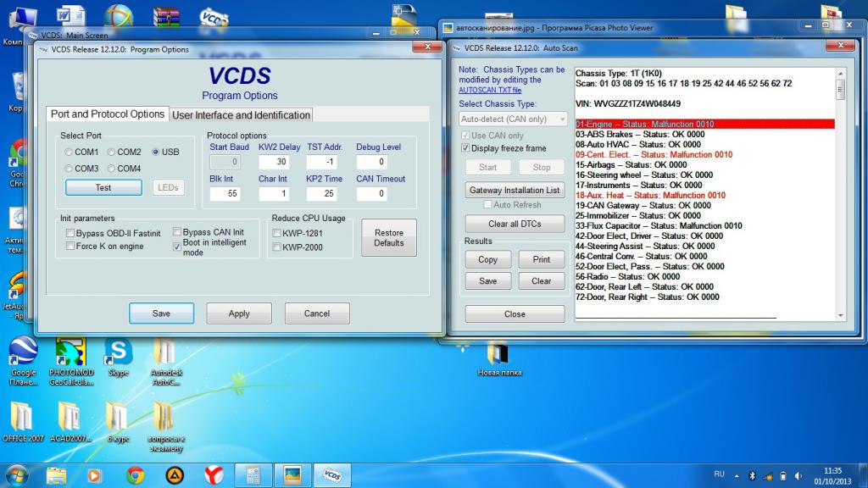Click the Bluetooth tray icon
868x488 pixels.
(x=752, y=476)
